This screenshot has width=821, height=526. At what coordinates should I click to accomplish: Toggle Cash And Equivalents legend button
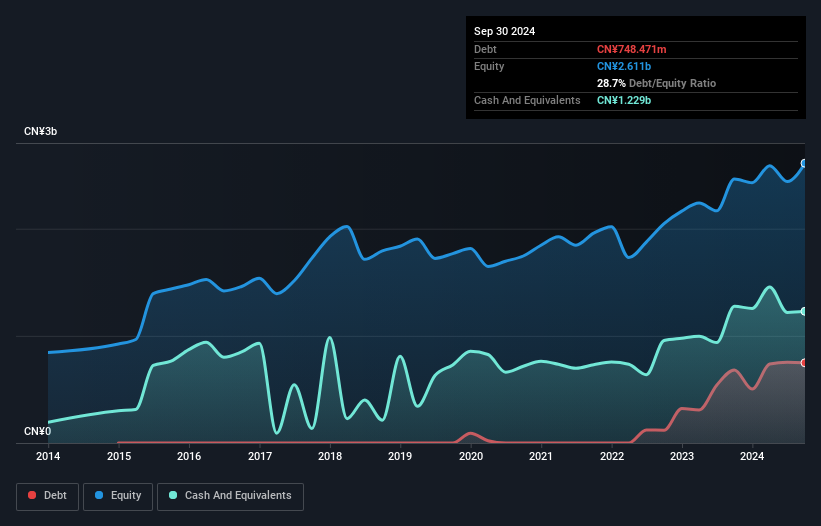(230, 496)
